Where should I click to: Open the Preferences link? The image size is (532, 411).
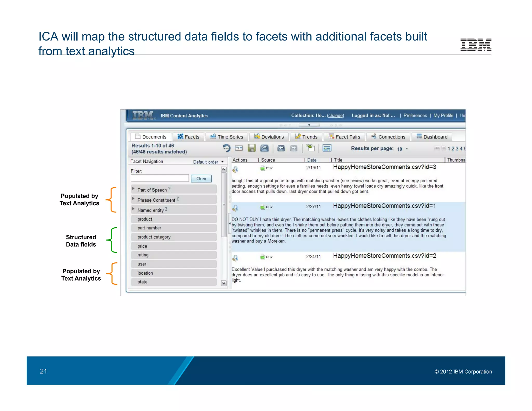[415, 115]
